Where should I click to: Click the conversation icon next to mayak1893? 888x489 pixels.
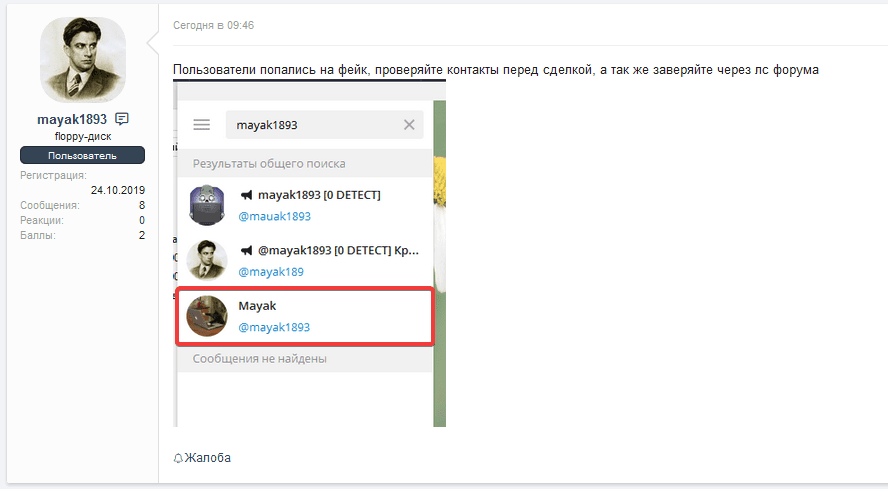[x=122, y=119]
